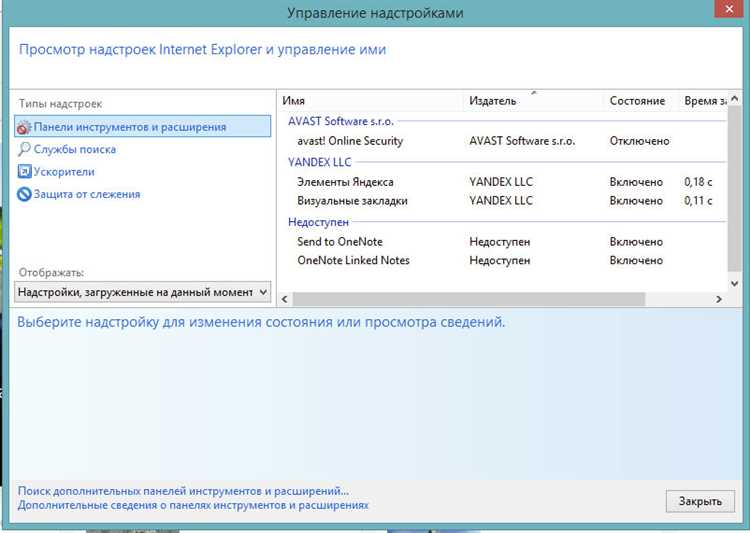Viewport: 750px width, 533px height.
Task: Open link to find more toolbars and extensions
Action: 183,491
